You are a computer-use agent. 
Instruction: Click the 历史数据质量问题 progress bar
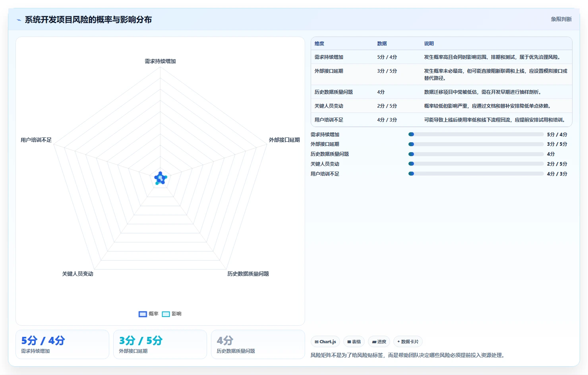point(476,154)
